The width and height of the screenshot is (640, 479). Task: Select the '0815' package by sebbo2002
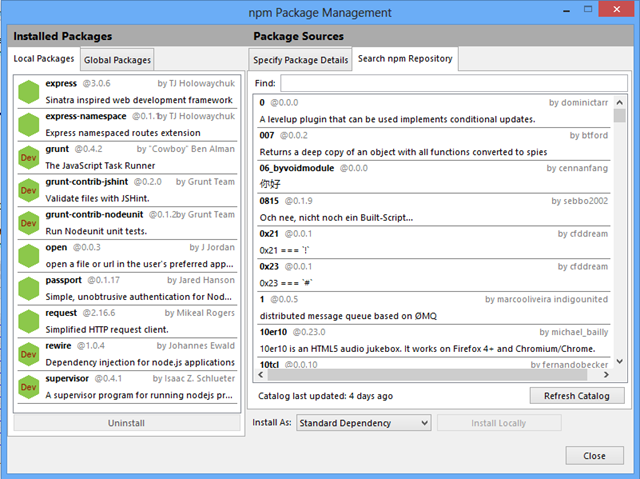[x=433, y=209]
